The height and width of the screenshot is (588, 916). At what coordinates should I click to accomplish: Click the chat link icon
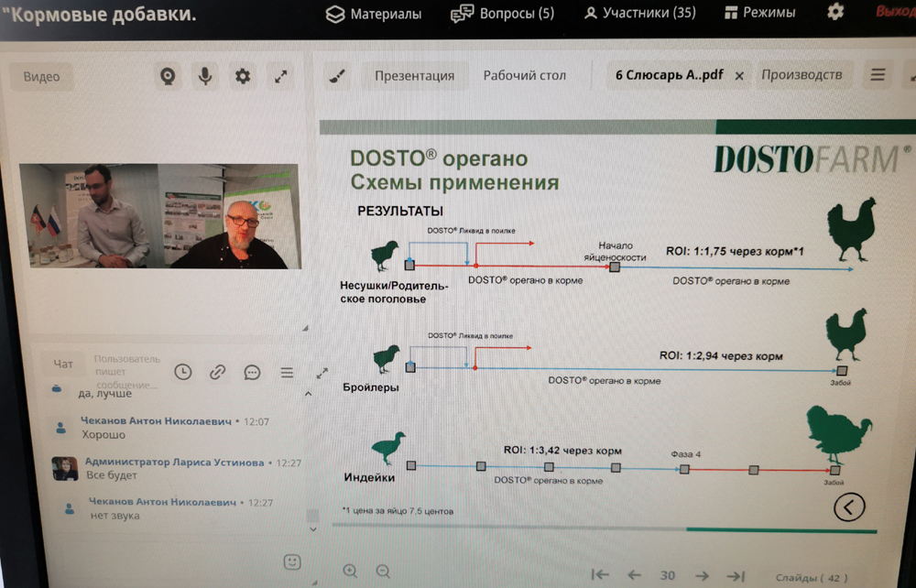[217, 372]
